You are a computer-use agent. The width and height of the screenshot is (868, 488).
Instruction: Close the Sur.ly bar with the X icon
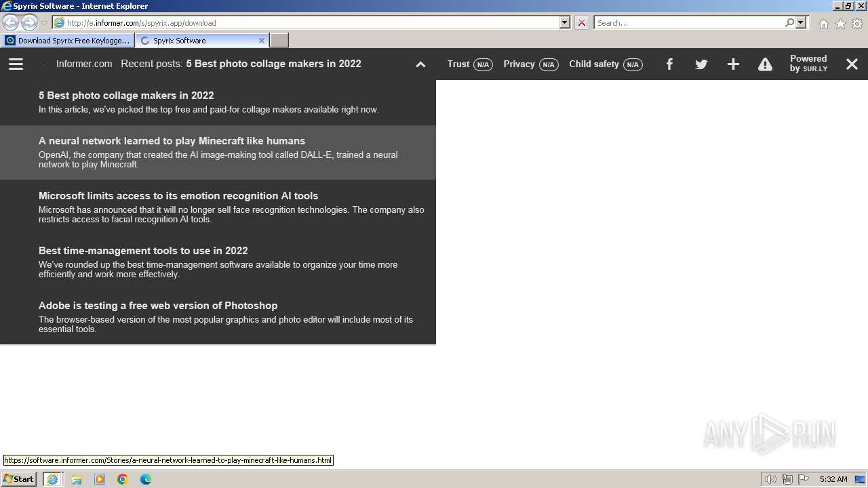tap(852, 64)
